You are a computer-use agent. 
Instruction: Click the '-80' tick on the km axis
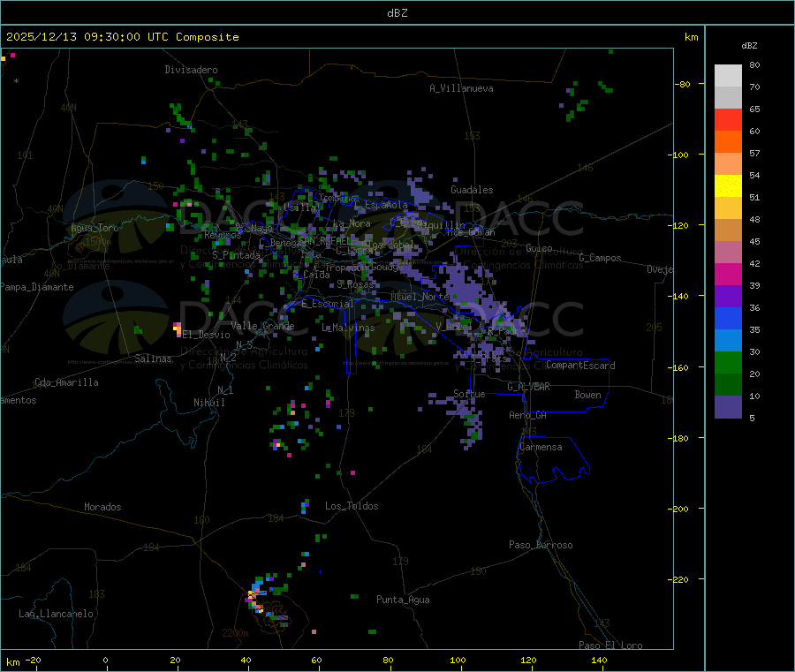pyautogui.click(x=683, y=84)
